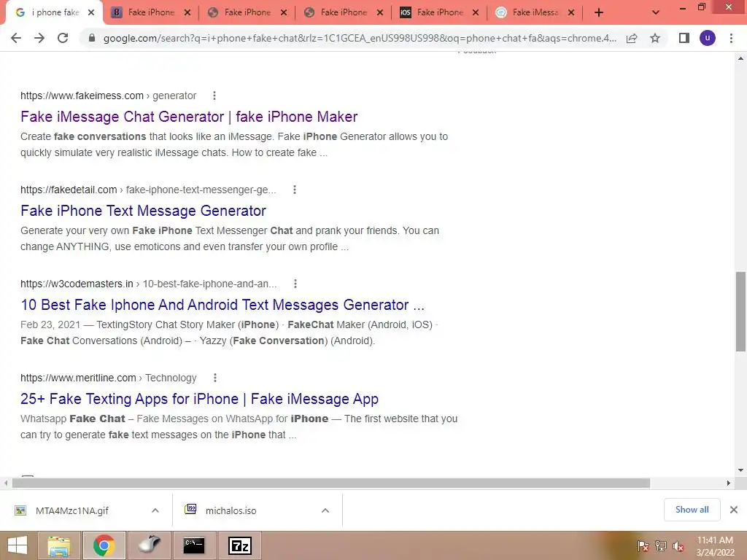Open Action Center flag tray icon
The image size is (747, 560).
[x=643, y=546]
